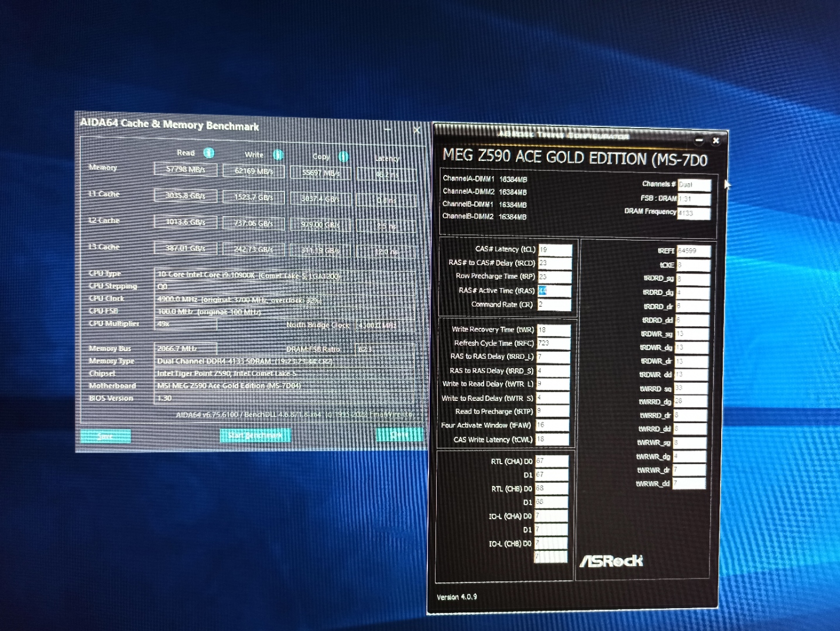Image resolution: width=840 pixels, height=631 pixels.
Task: Click the Write to Read Delay (tWTR_L) field
Action: [x=553, y=385]
